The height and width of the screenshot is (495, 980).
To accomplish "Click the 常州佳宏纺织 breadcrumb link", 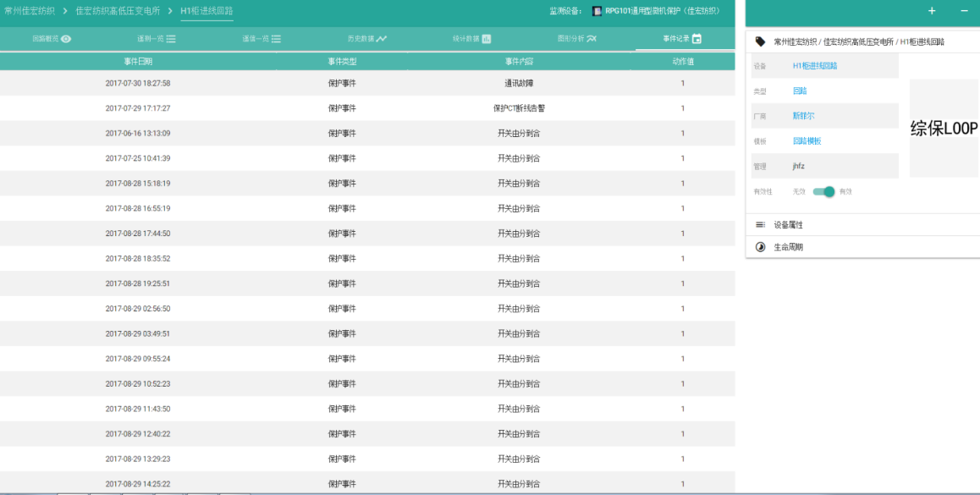I will 31,11.
